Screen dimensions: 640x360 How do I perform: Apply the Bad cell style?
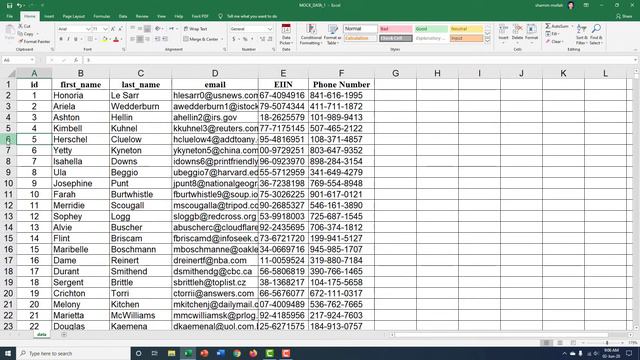pyautogui.click(x=396, y=29)
